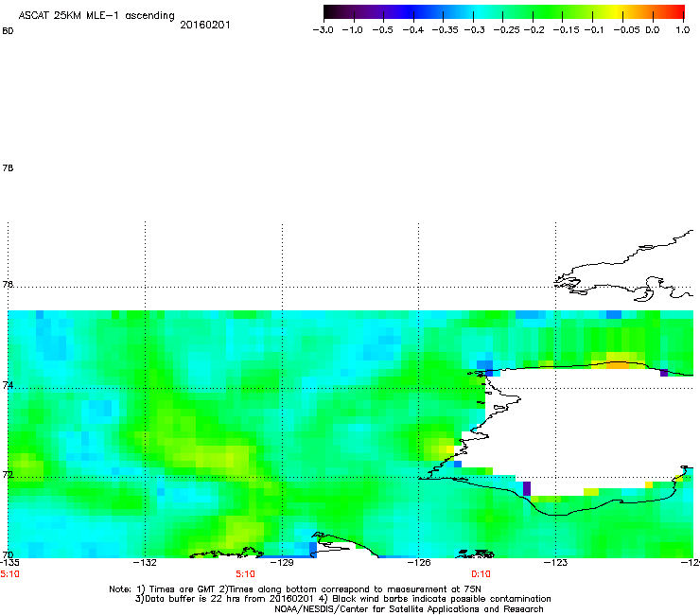The width and height of the screenshot is (700, 615).
Task: Click the 72 latitude label
Action: [8, 474]
